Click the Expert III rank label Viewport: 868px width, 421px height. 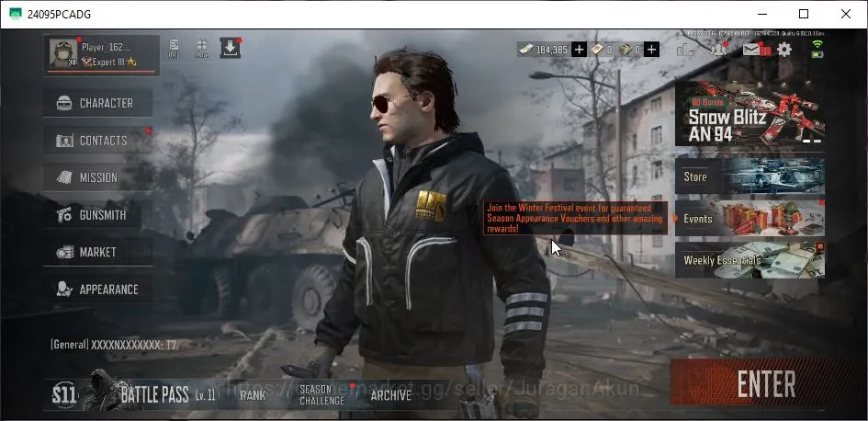click(x=108, y=62)
